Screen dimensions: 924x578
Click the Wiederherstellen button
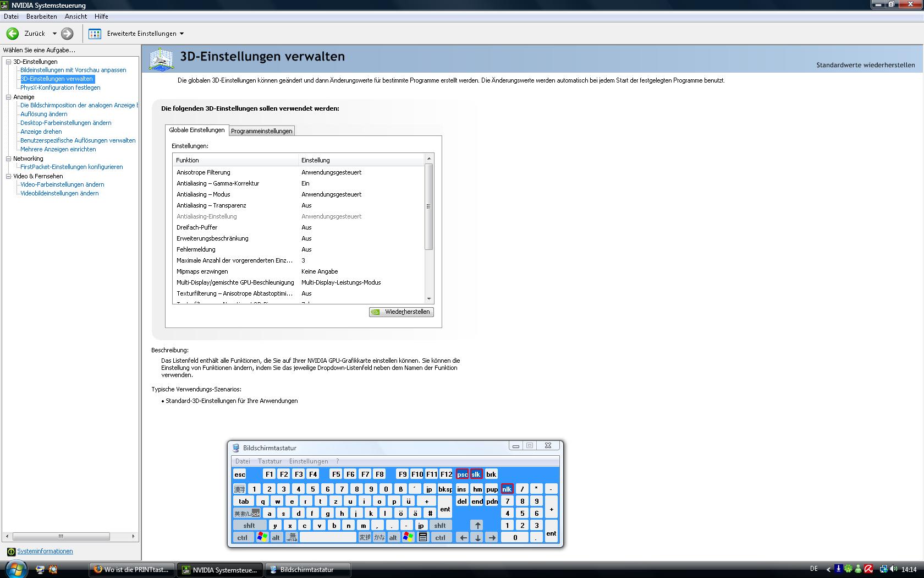(402, 312)
